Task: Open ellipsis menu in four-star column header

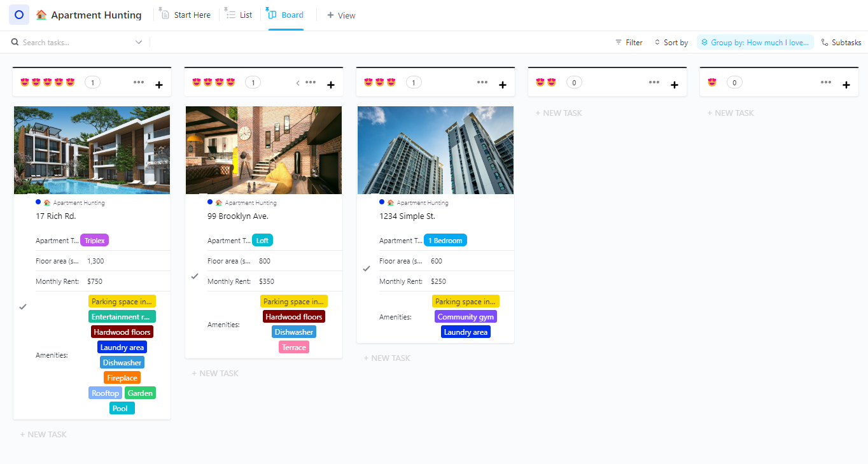Action: pos(311,82)
